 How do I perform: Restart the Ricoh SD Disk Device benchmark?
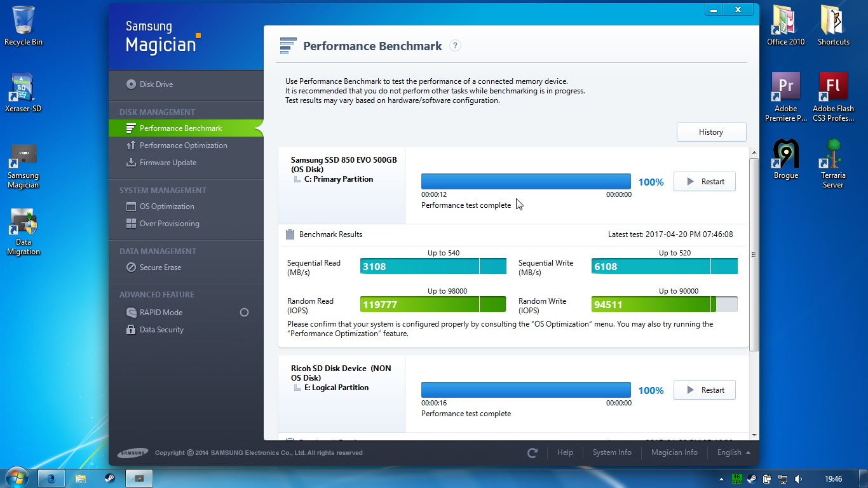pos(704,390)
